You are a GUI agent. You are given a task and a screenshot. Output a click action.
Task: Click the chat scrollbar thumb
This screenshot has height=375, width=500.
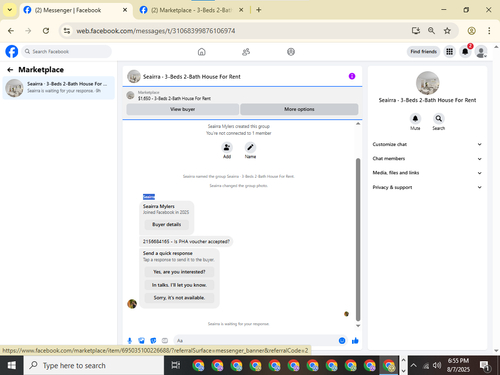point(358,239)
